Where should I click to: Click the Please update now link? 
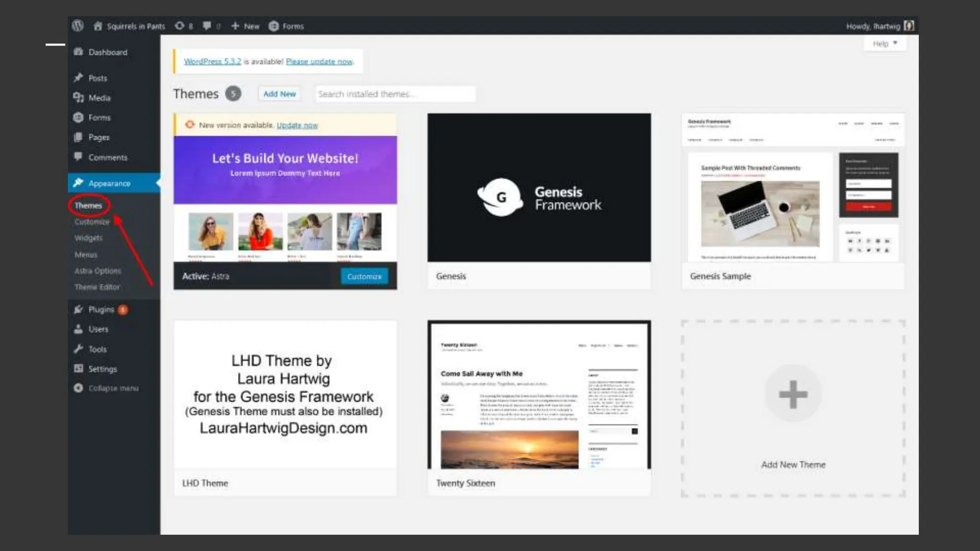click(319, 62)
